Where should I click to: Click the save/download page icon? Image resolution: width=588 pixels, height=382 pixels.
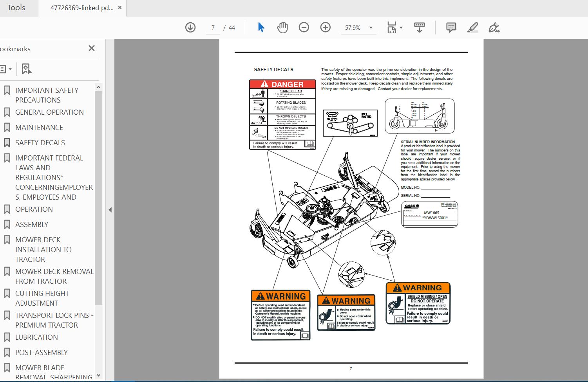pos(190,27)
